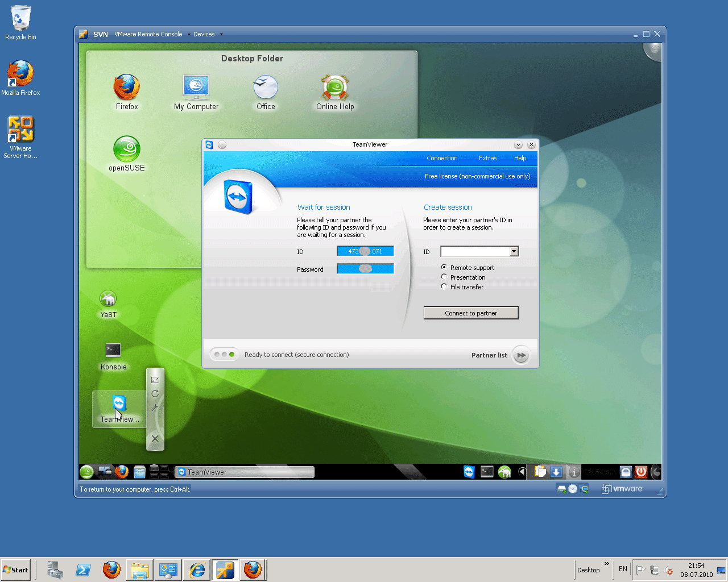728x582 pixels.
Task: Open widget settings wrench icon
Action: 155,407
